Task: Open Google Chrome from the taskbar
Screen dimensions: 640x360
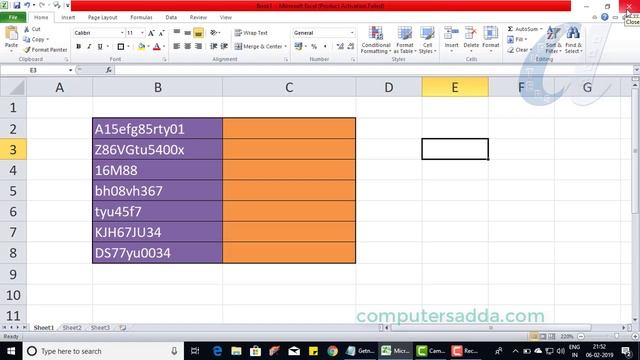Action: point(332,351)
